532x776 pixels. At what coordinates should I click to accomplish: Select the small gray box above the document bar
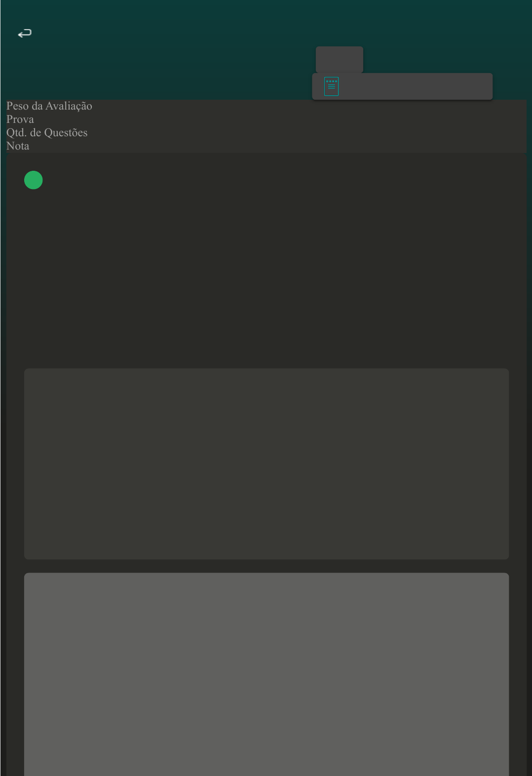tap(339, 59)
